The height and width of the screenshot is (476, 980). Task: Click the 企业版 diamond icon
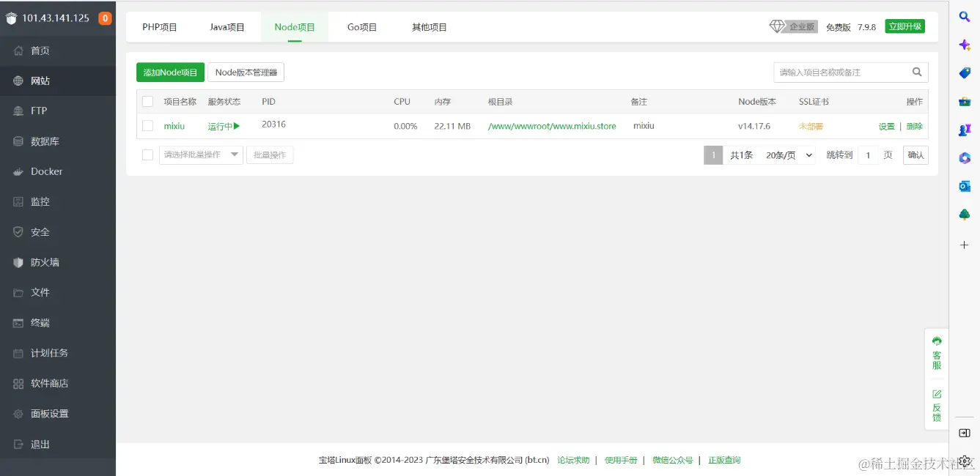(777, 26)
